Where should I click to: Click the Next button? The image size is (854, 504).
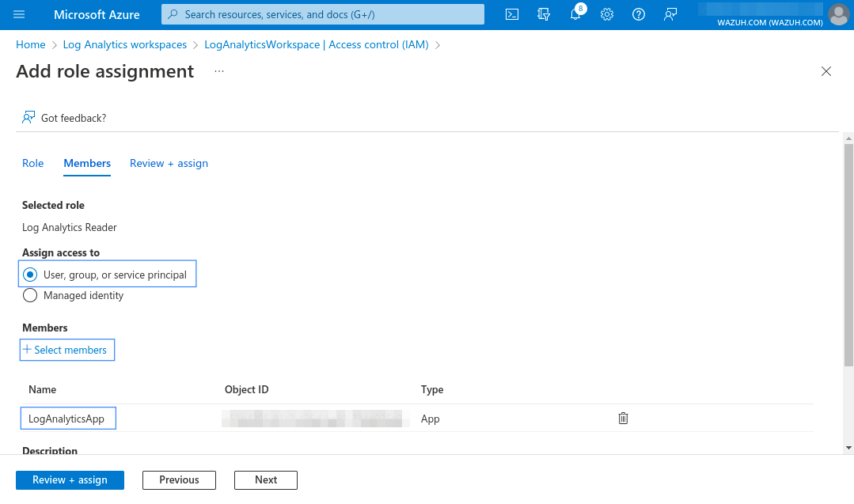(x=266, y=480)
